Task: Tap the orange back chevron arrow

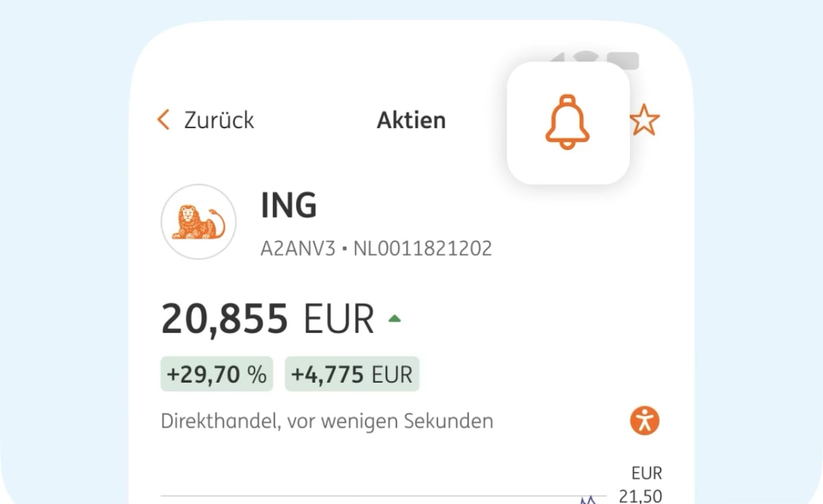Action: pos(163,120)
